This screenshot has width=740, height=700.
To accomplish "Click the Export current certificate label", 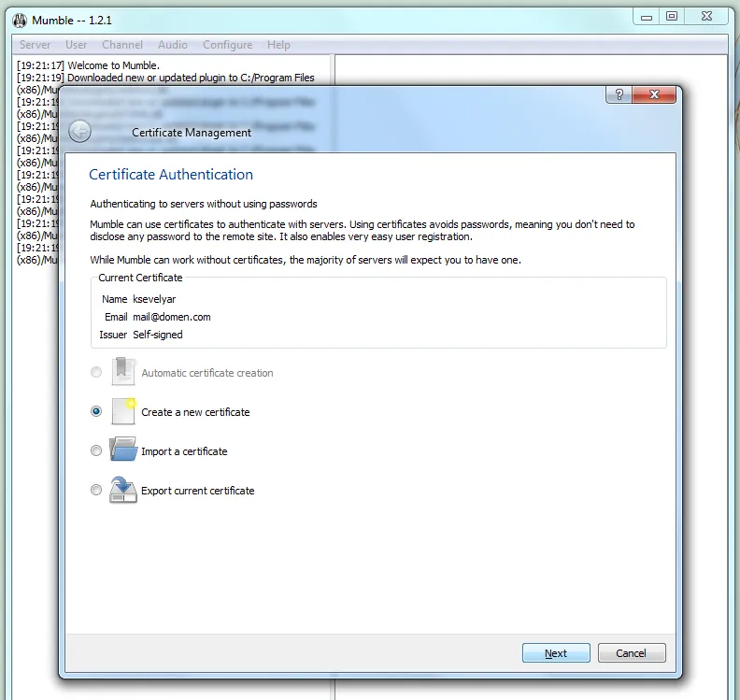I will [197, 491].
